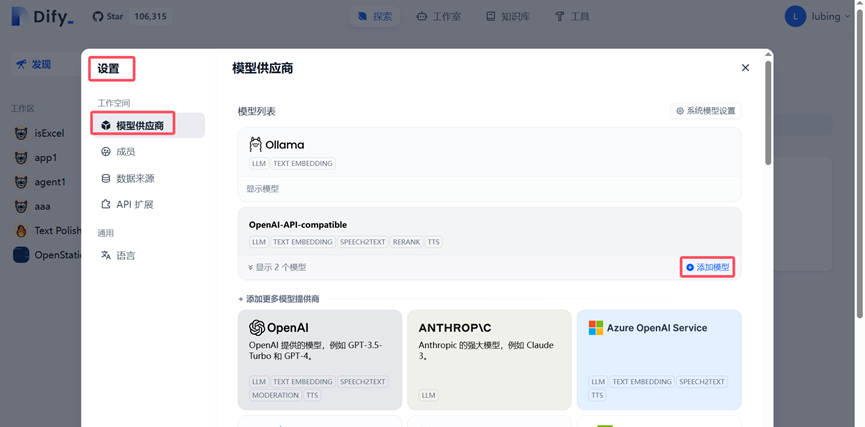Screen dimensions: 865x427
Task: Show models under Ollama with 显示模型
Action: tap(263, 189)
